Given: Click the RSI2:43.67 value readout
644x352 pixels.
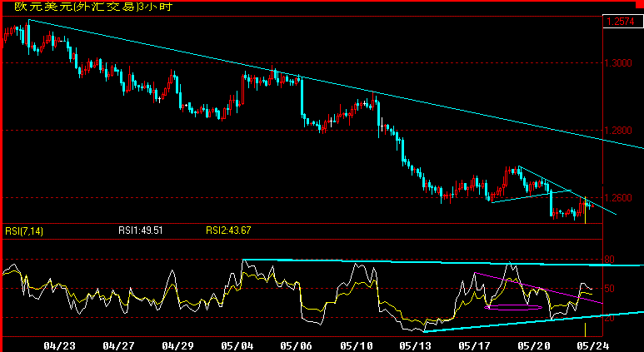Looking at the screenshot, I should pos(228,231).
